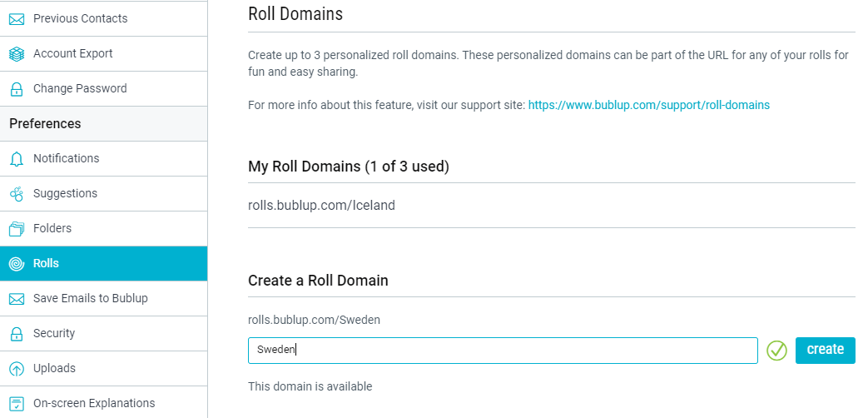
Task: Open Uploads settings in sidebar
Action: click(x=103, y=368)
